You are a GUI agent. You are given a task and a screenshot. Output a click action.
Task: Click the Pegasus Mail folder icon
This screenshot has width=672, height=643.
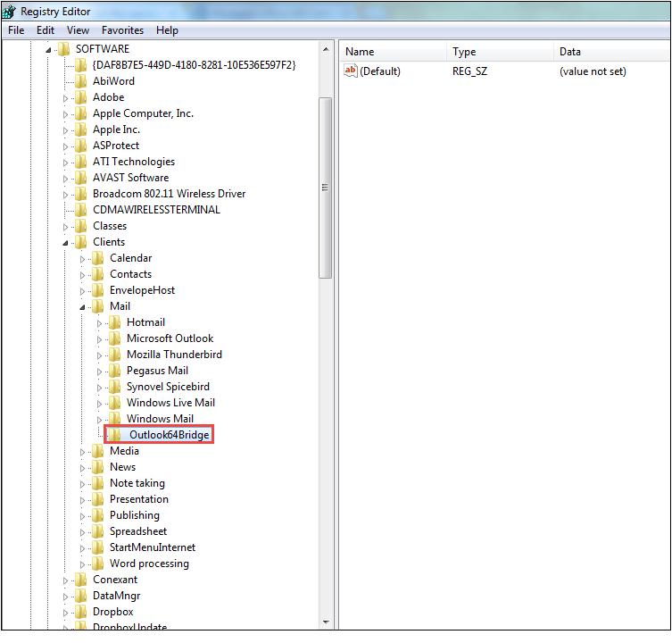pos(114,371)
